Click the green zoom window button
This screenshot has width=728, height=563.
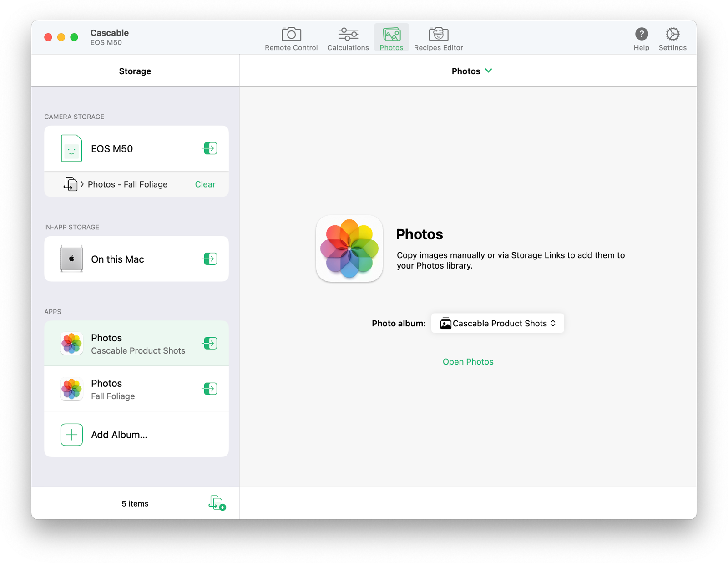point(74,37)
